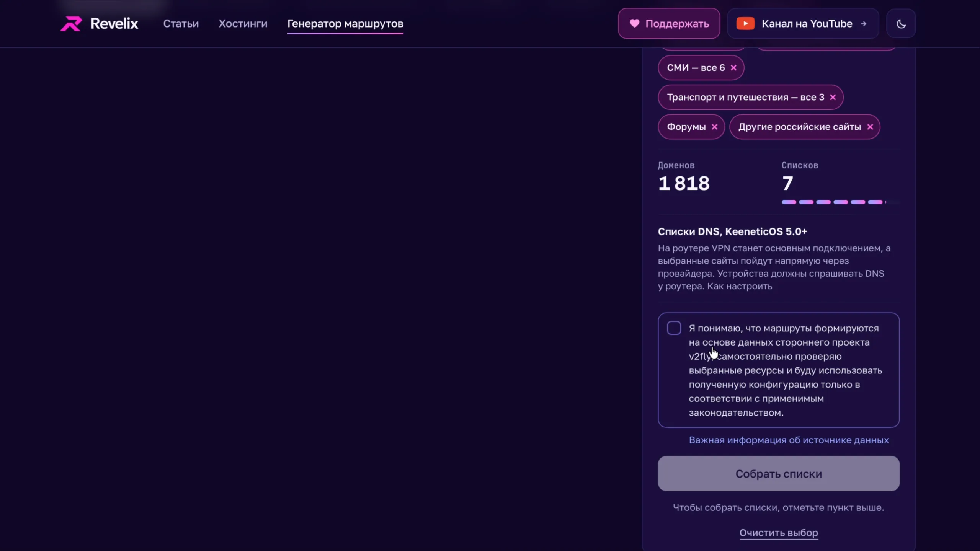Click the lists progress indicator bar

[840, 202]
